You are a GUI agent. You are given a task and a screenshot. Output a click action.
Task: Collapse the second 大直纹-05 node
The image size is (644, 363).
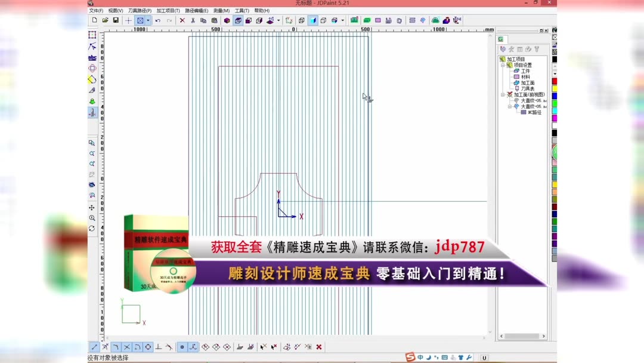coord(510,106)
